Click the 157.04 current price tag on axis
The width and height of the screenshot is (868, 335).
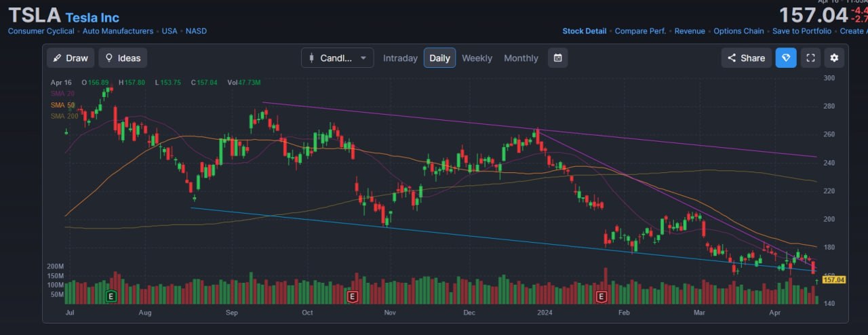[833, 279]
